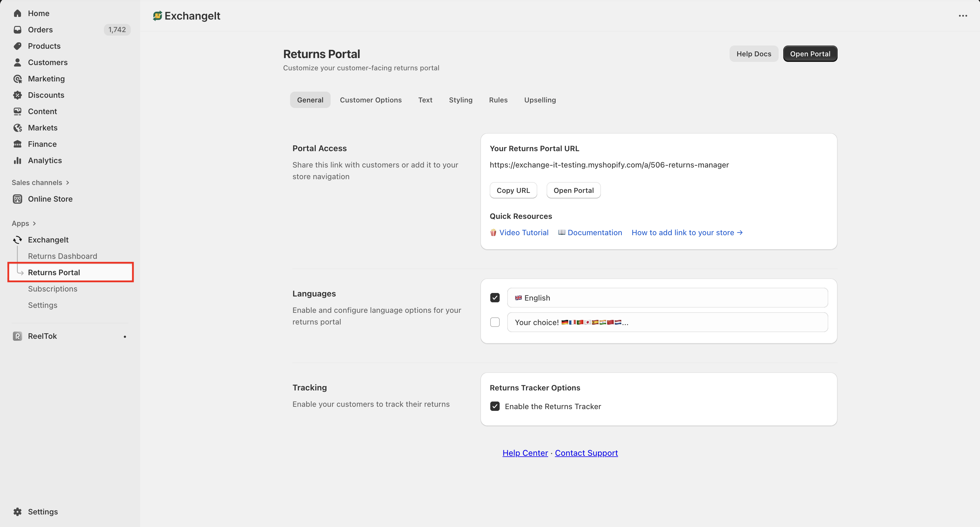The width and height of the screenshot is (980, 527).
Task: Open Subscriptions in the ExchangeIt submenu
Action: click(x=53, y=289)
